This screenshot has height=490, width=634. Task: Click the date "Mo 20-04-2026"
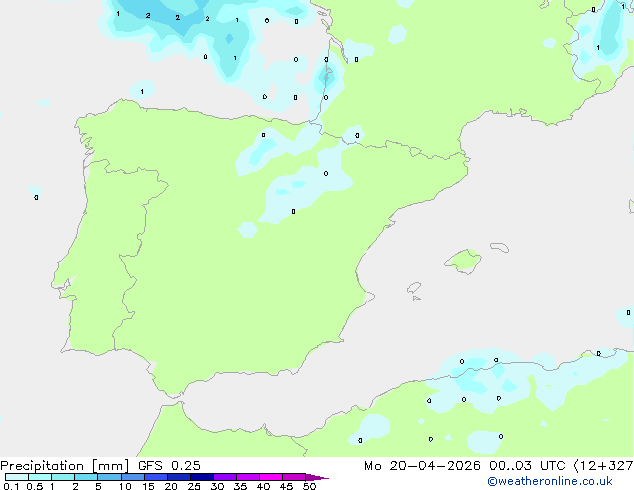tap(422, 466)
